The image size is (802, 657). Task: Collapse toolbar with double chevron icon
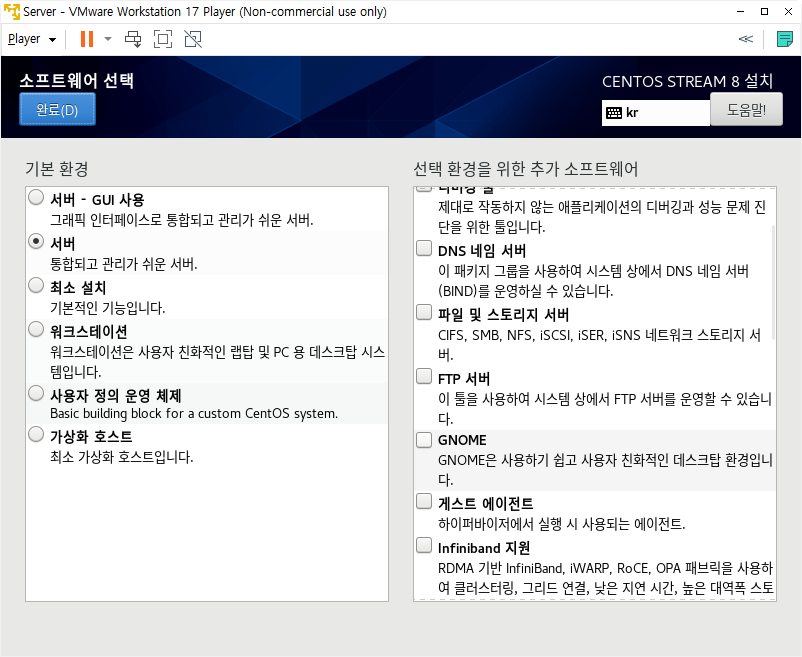[x=746, y=39]
